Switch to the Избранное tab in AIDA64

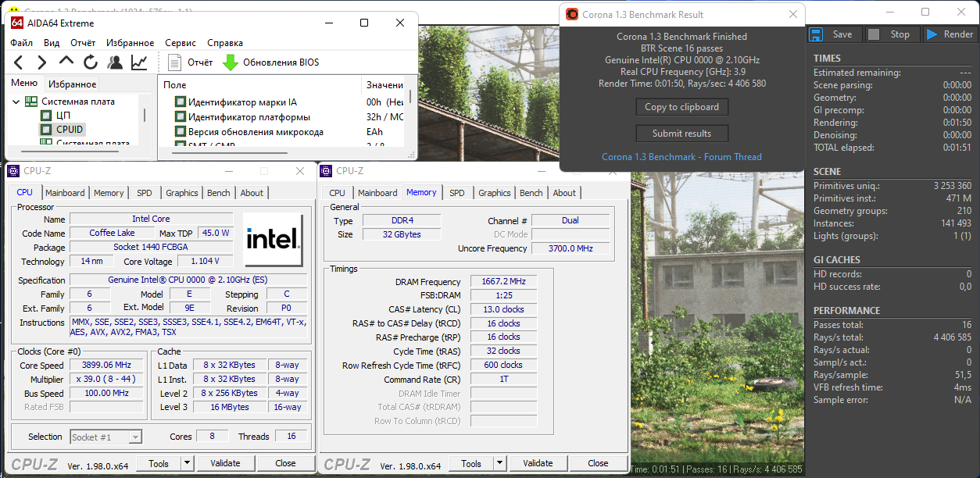click(x=72, y=84)
